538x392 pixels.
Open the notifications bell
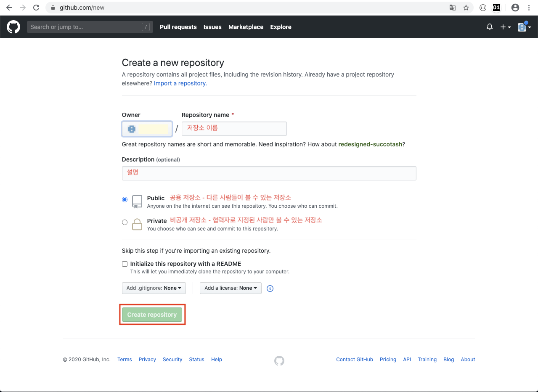(x=490, y=27)
